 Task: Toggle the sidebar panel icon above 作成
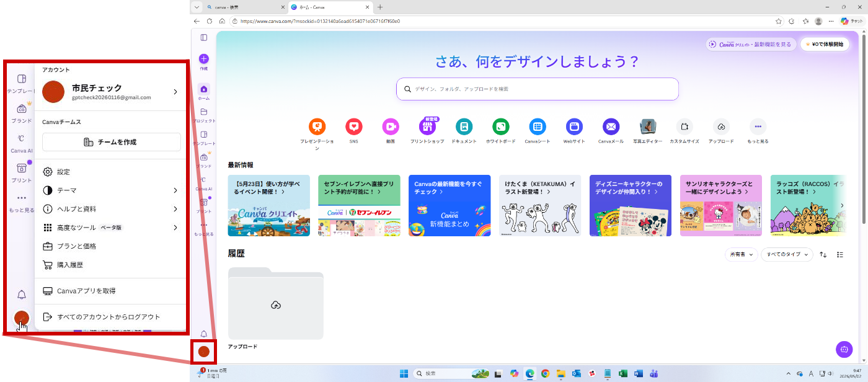[x=203, y=38]
